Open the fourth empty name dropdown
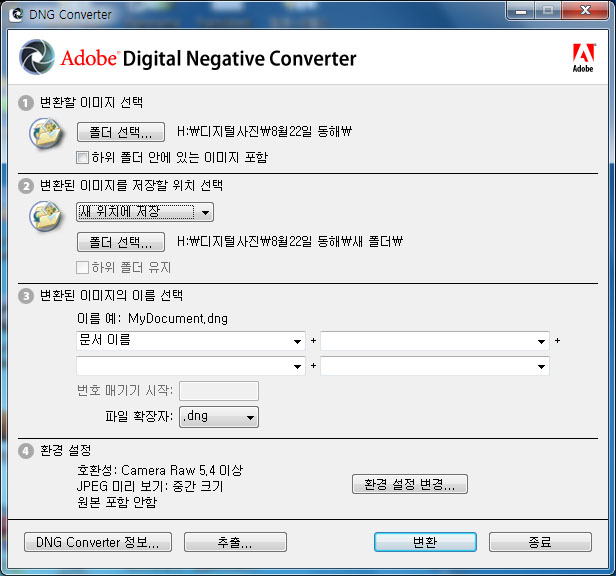This screenshot has height=576, width=616. (434, 366)
